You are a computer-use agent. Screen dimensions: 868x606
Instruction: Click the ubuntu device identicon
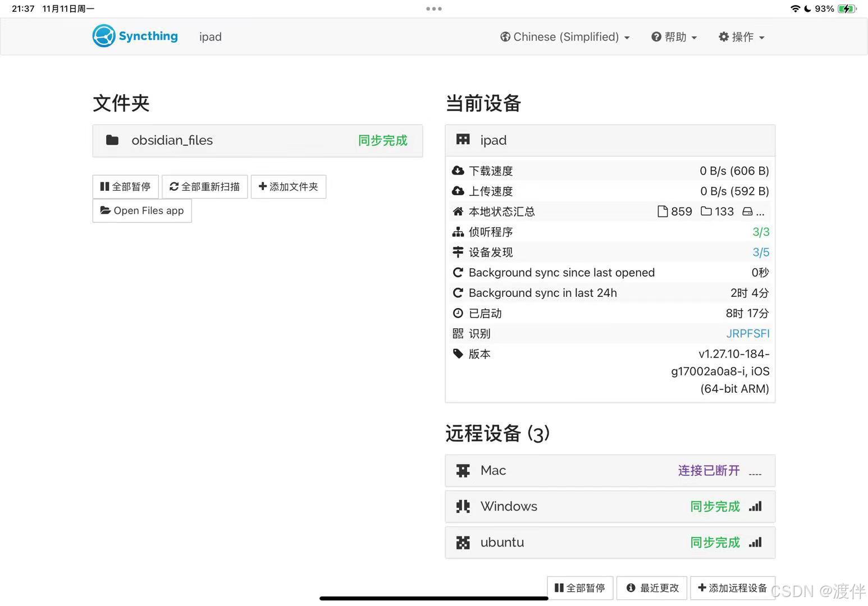click(463, 542)
